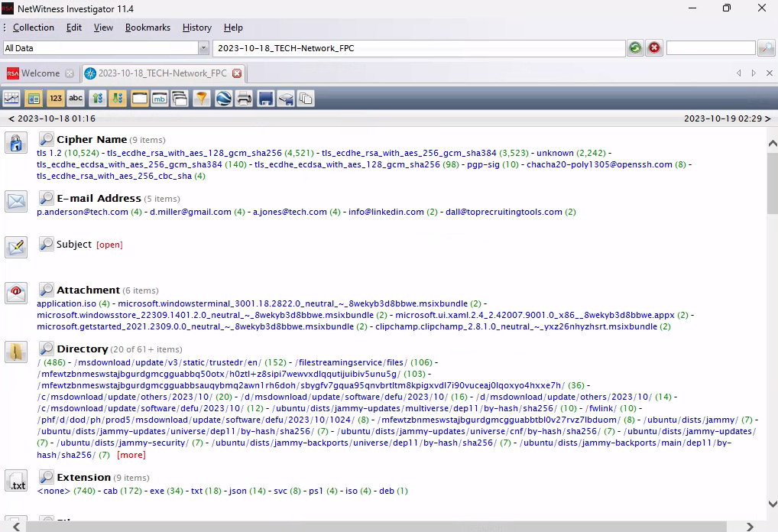Click the .txt Extension category icon
Screen dimensions: 778x532
click(x=16, y=480)
